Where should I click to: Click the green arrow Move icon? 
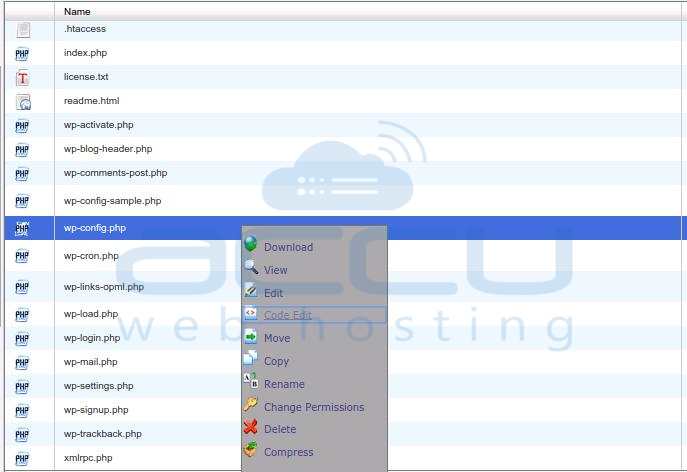coord(251,337)
